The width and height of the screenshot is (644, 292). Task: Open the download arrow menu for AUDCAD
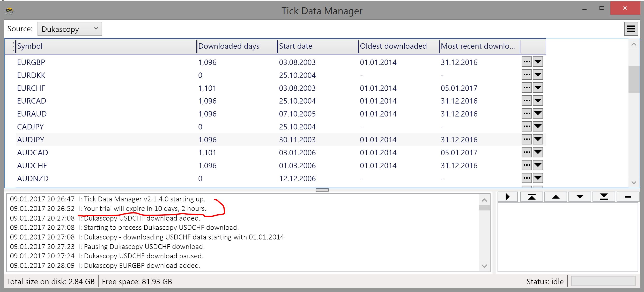coord(538,152)
